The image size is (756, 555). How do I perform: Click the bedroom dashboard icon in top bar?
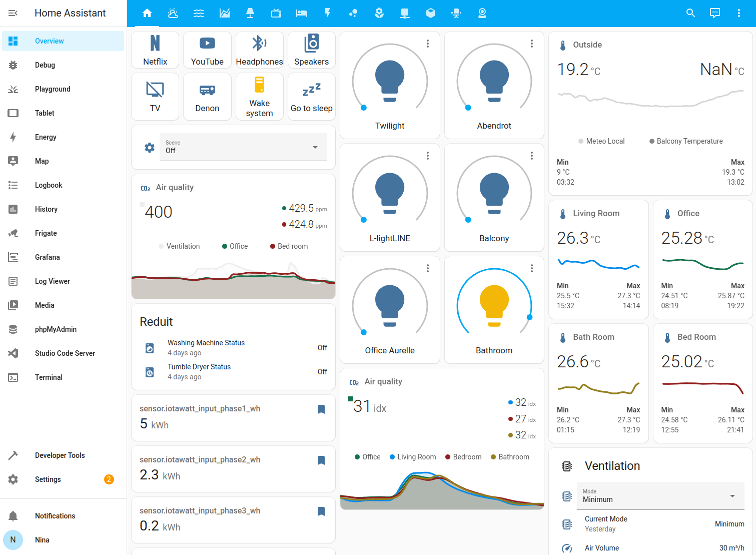click(x=301, y=13)
